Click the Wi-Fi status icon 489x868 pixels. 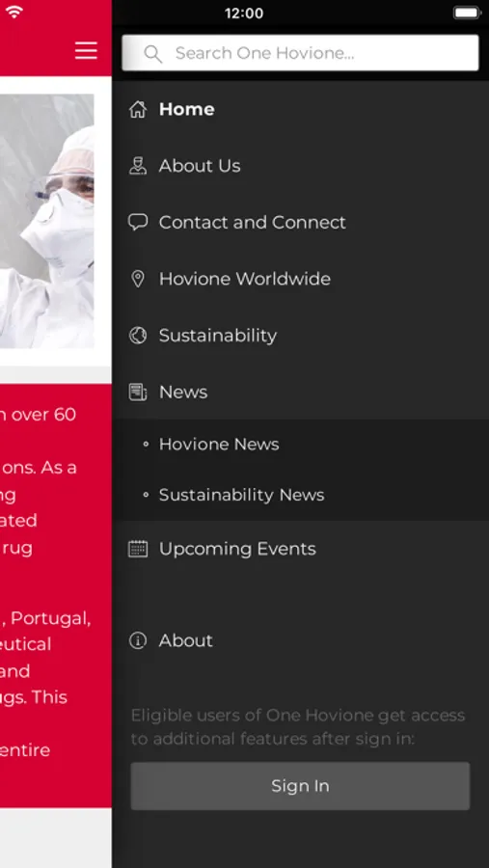[x=14, y=12]
